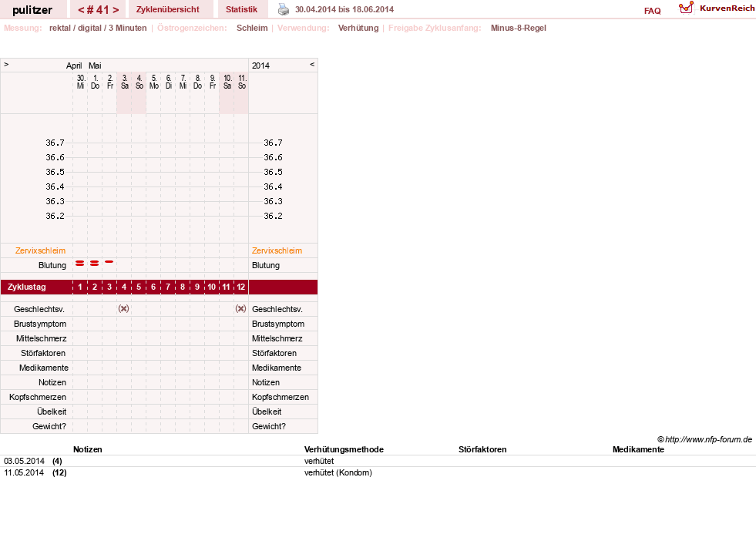756x541 pixels.
Task: Click left Kopfschmerzen row label
Action: pos(38,397)
